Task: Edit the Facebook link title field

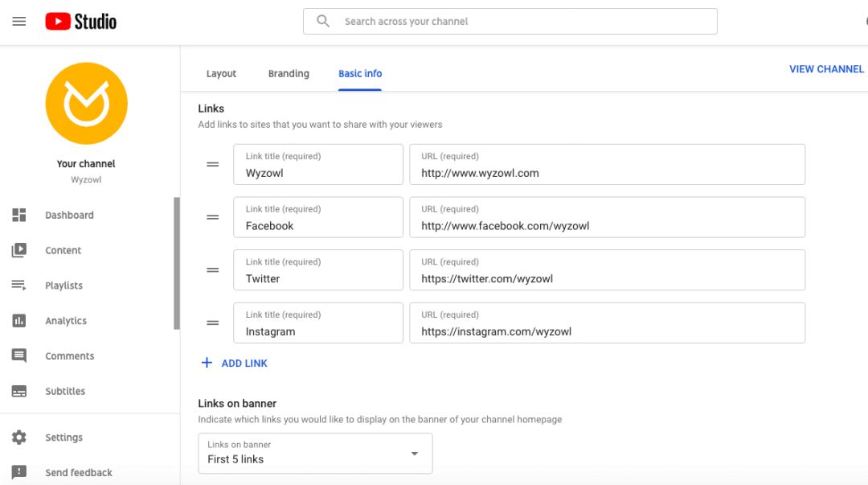Action: click(318, 217)
